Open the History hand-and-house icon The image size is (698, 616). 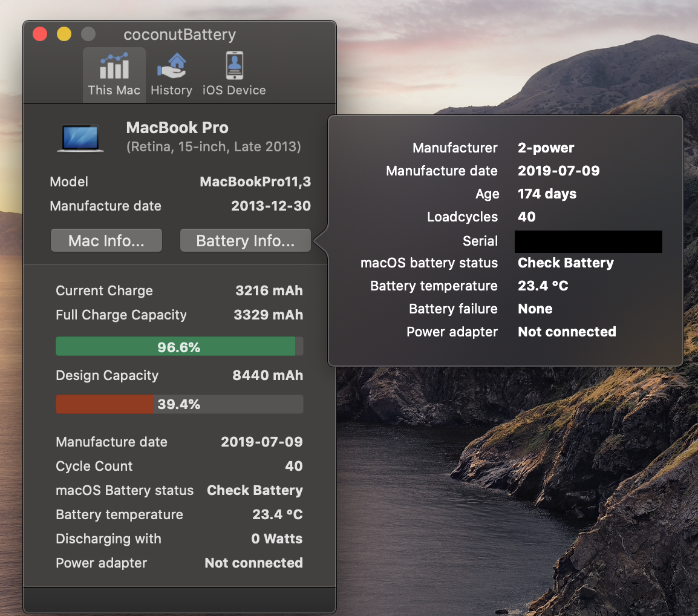pos(171,66)
